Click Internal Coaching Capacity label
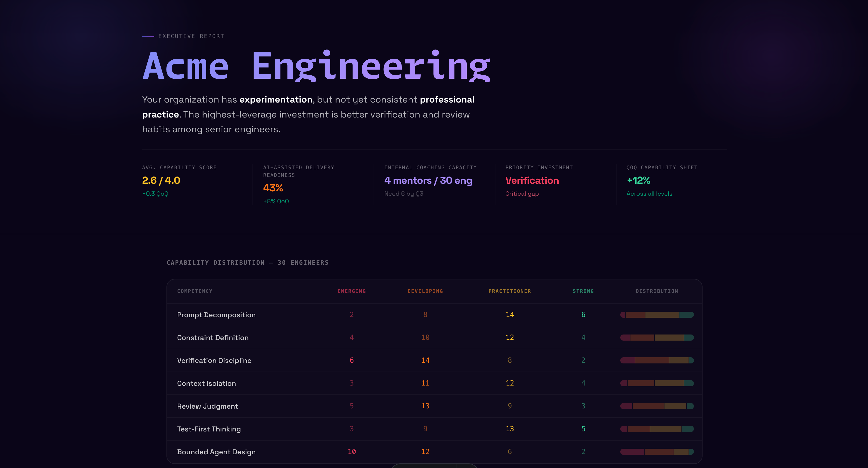This screenshot has height=468, width=868. [430, 168]
